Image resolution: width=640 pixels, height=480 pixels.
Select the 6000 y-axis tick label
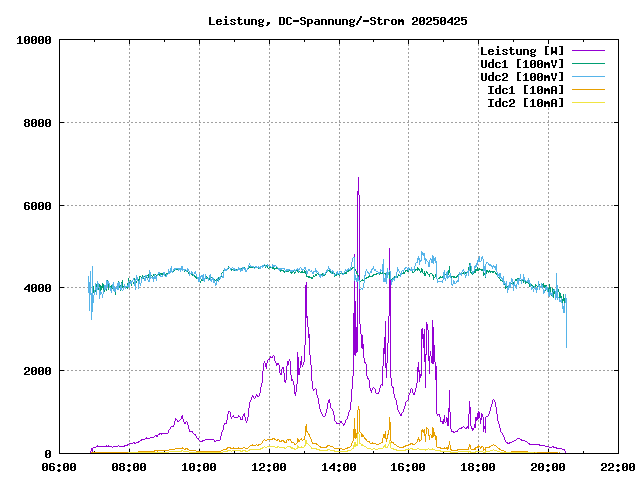pyautogui.click(x=36, y=206)
